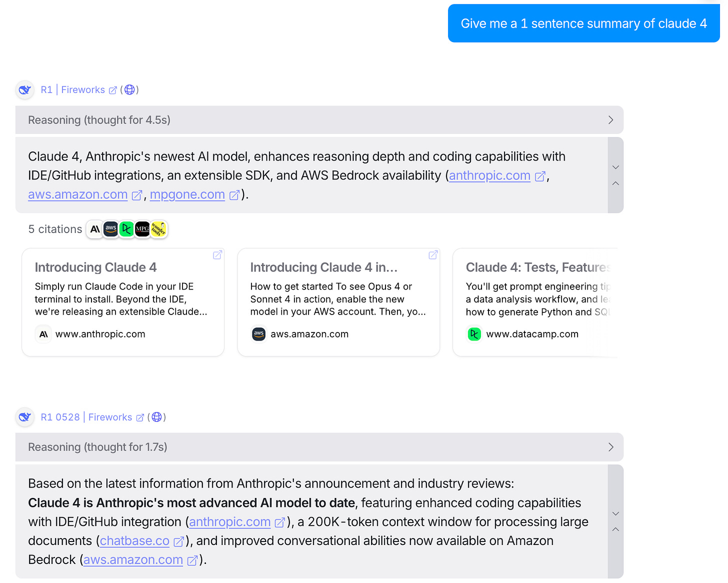Image resolution: width=728 pixels, height=583 pixels.
Task: Click external-link icon after aws.amazon.com in R1 answer
Action: [137, 195]
